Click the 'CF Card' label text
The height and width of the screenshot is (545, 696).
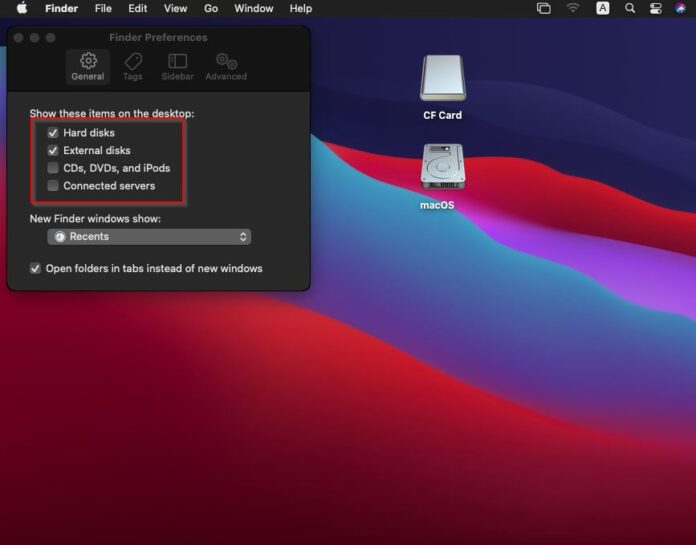pyautogui.click(x=442, y=115)
